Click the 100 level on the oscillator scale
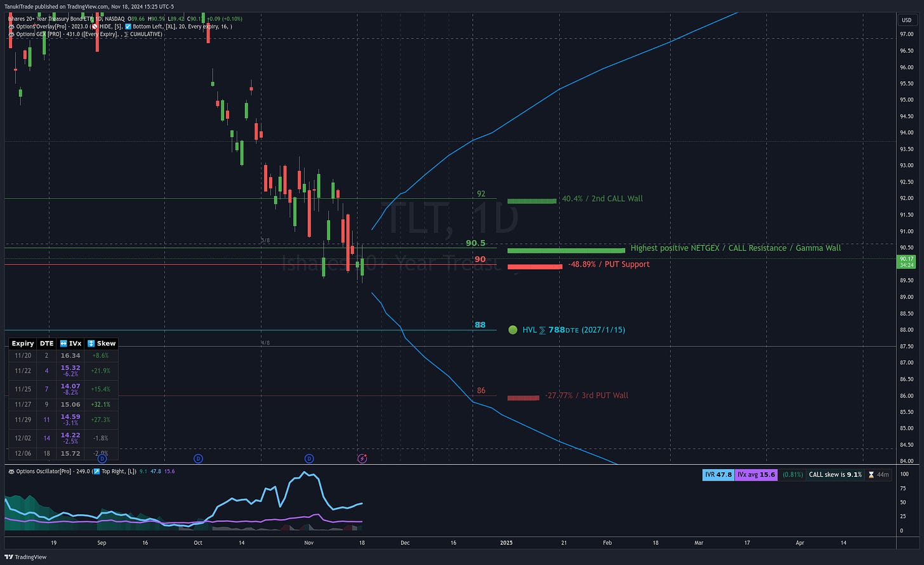Image resolution: width=924 pixels, height=565 pixels. pos(904,474)
